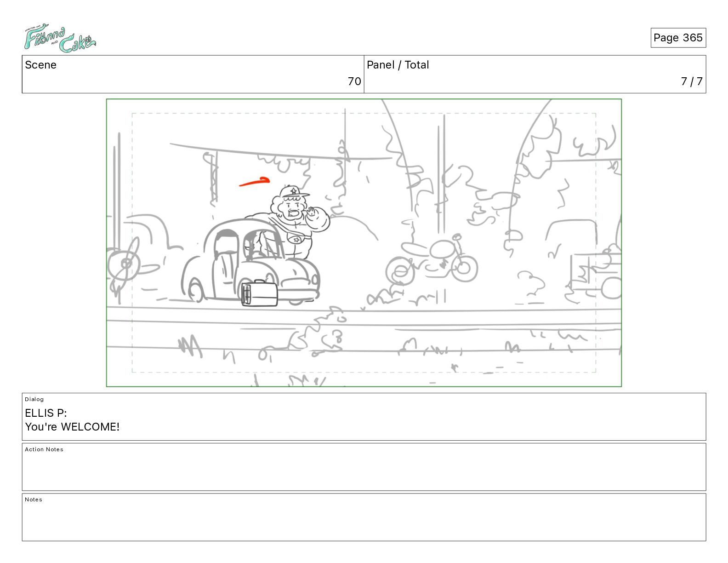Screen dimensions: 728x563
Task: Open the storyboard panel drawing
Action: [364, 243]
